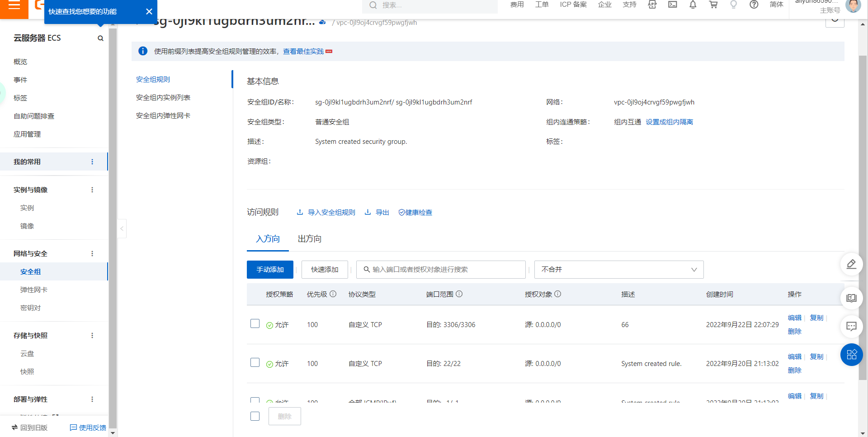Image resolution: width=868 pixels, height=437 pixels.
Task: Click the user avatar
Action: click(x=853, y=5)
